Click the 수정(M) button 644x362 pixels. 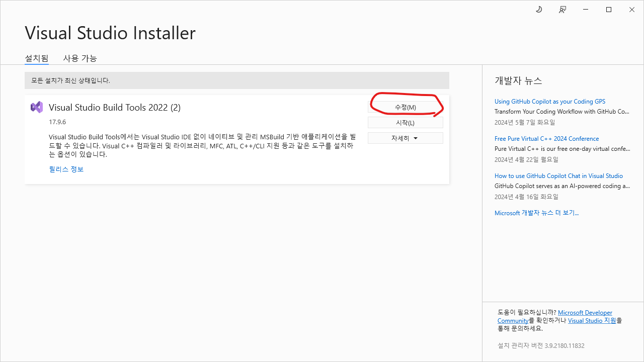[x=406, y=107]
